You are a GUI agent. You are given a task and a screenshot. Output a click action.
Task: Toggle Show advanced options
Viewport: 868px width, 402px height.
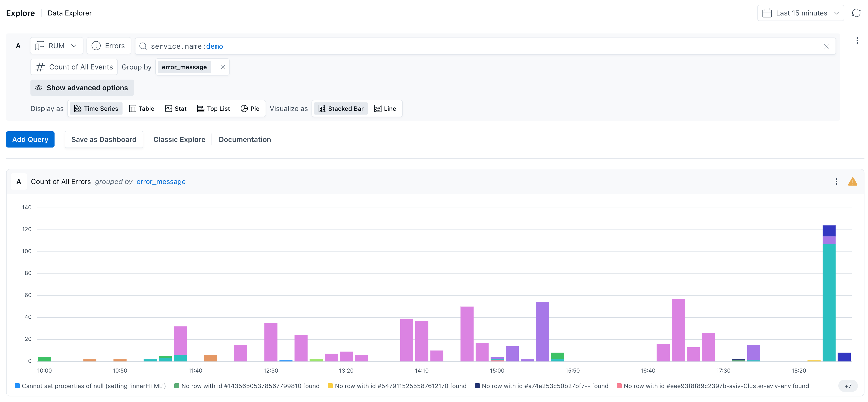82,88
